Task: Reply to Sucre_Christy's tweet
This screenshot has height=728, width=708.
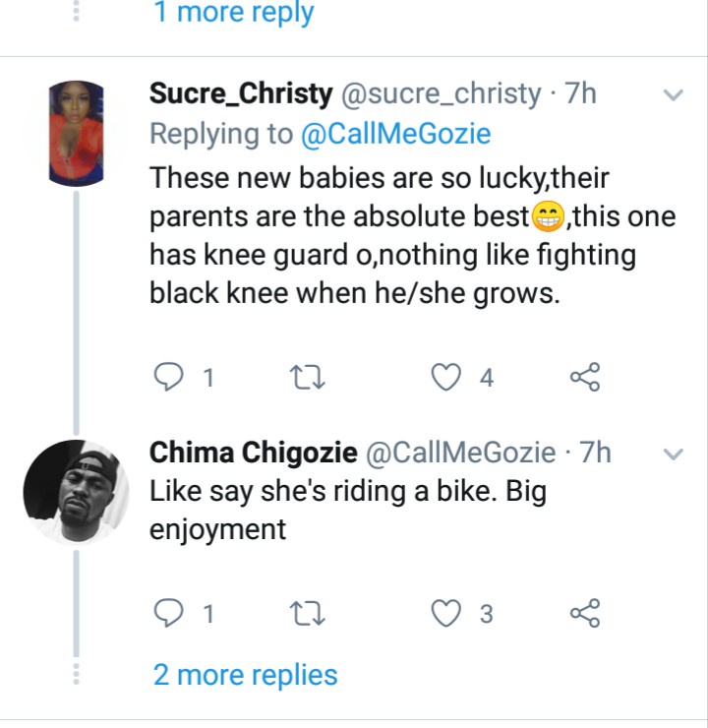Action: (171, 378)
